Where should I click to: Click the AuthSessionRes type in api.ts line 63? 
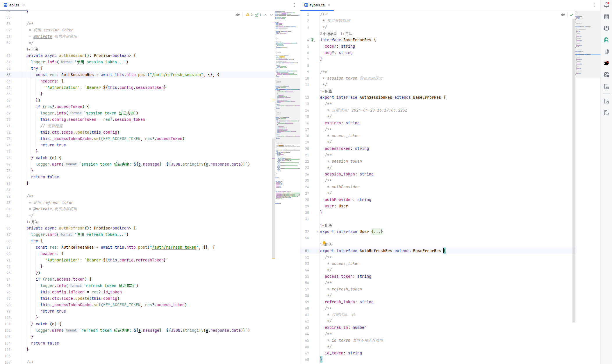click(77, 75)
